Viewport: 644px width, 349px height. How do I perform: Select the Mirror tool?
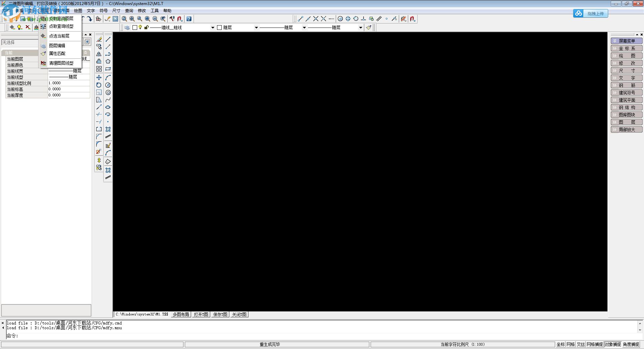pos(99,54)
